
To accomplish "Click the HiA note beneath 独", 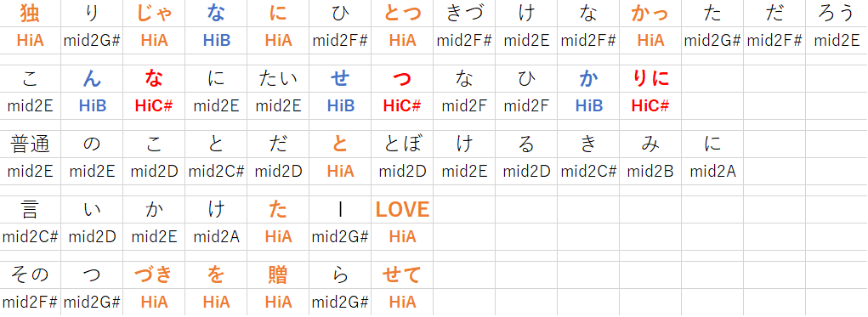I will pos(31,40).
